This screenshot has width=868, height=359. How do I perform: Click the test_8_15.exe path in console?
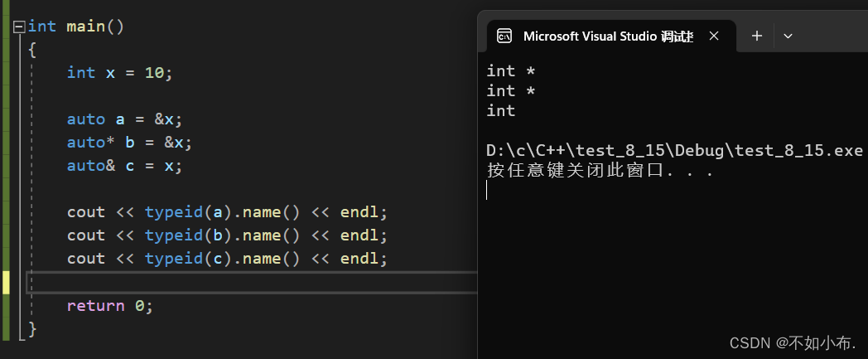point(674,151)
